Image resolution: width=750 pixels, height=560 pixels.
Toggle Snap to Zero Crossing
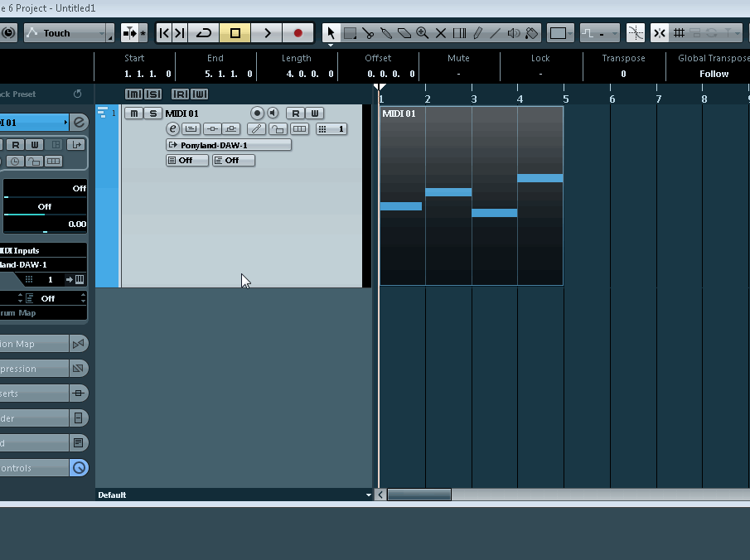636,33
